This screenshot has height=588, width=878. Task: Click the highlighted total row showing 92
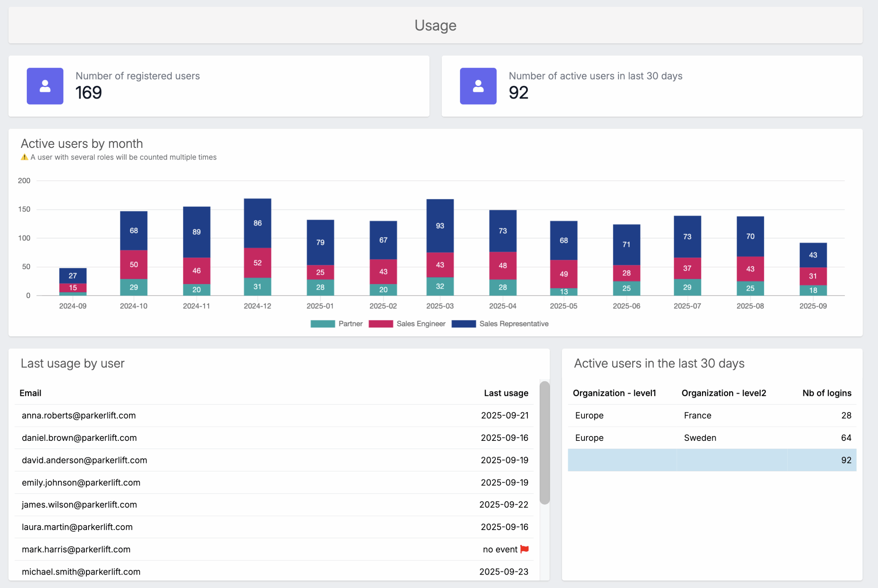point(712,460)
